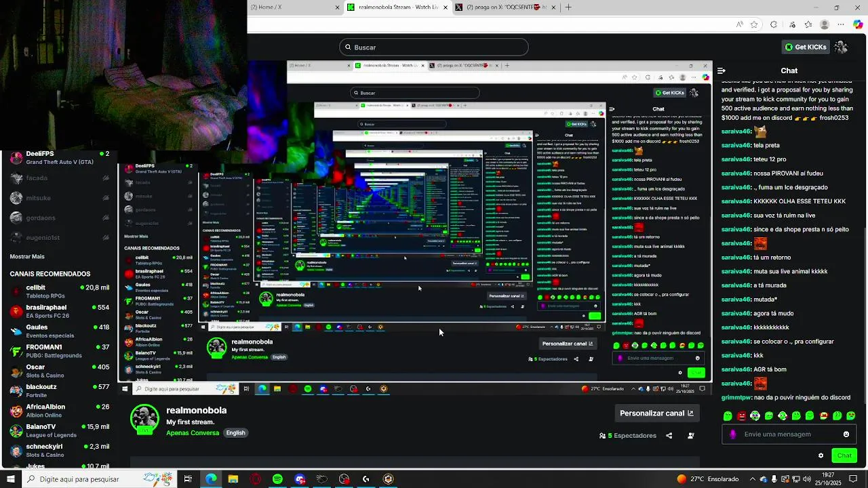Image resolution: width=868 pixels, height=488 pixels.
Task: Open File Explorer from the taskbar
Action: point(233,479)
